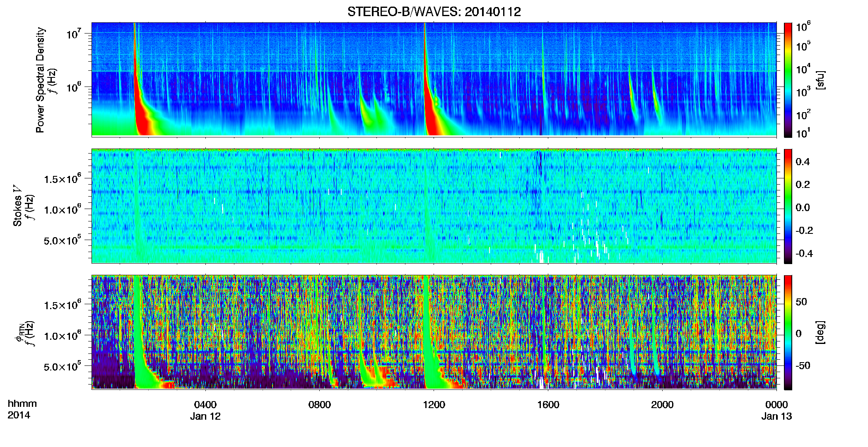Click the Power Spectral Density axis label

pyautogui.click(x=40, y=80)
